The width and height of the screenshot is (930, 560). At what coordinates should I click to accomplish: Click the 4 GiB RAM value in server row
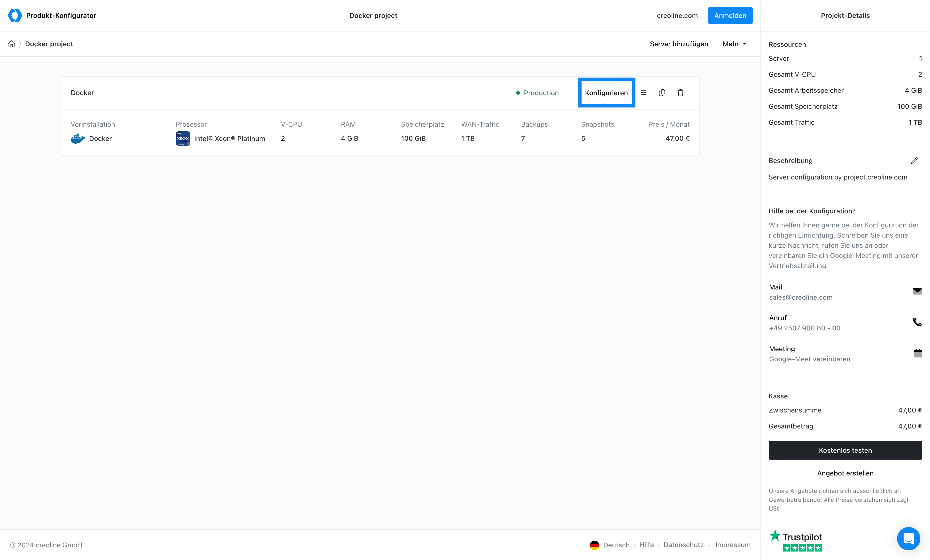(350, 139)
